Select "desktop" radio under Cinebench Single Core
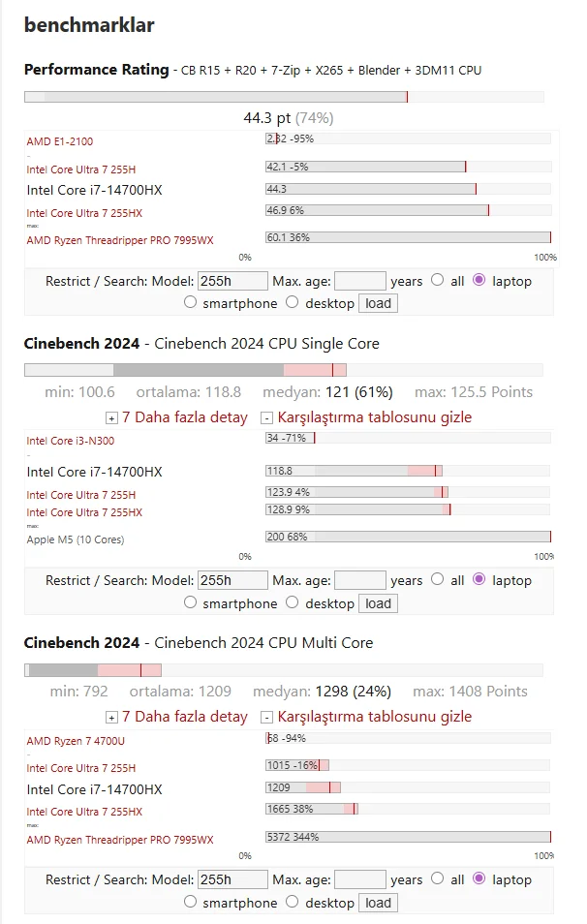 (293, 603)
